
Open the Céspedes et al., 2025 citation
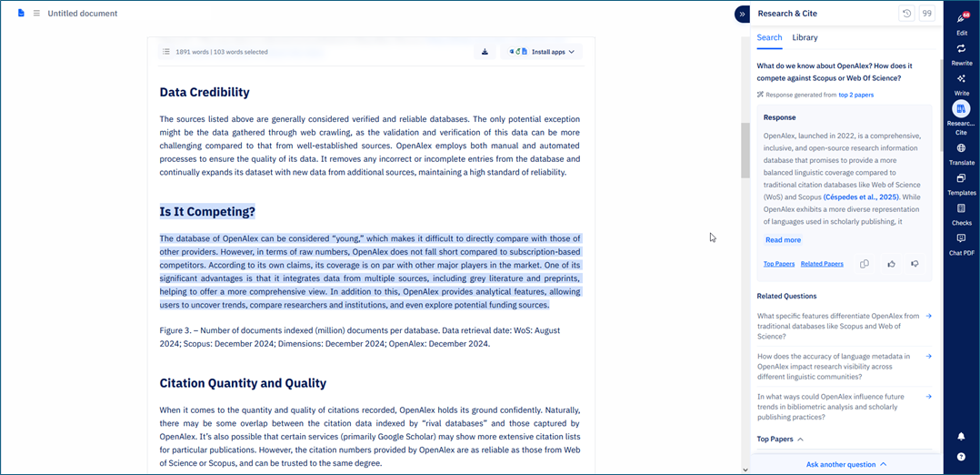(x=861, y=197)
